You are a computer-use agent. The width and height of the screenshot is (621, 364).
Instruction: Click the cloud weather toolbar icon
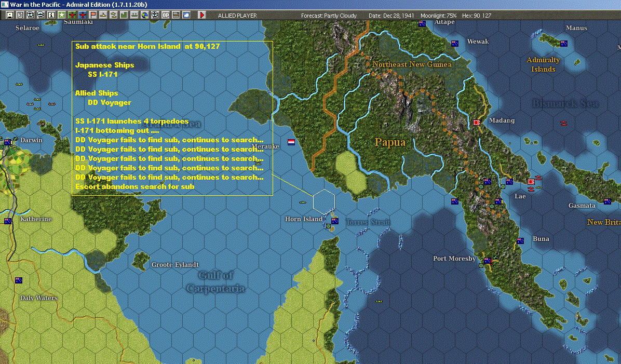(186, 15)
